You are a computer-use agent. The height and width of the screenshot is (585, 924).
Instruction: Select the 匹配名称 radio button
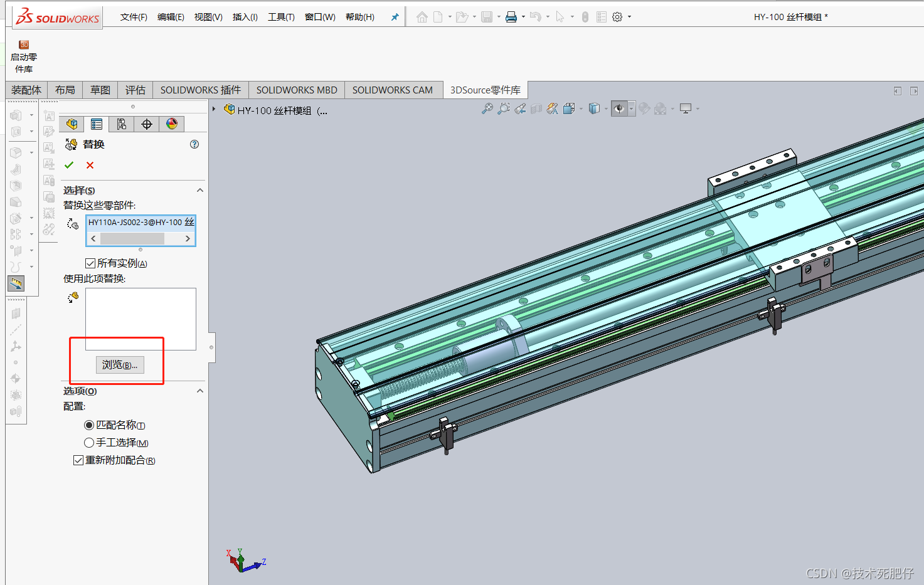pos(89,425)
